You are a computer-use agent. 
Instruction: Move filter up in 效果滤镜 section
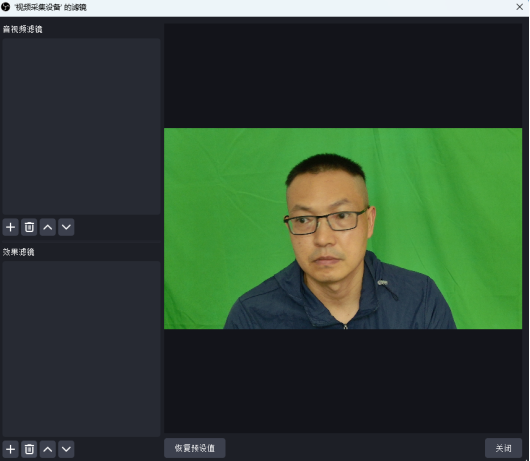pyautogui.click(x=48, y=449)
